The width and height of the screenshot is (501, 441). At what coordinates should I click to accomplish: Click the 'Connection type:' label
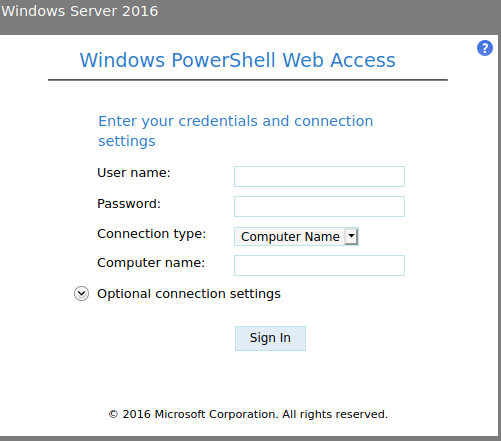152,234
